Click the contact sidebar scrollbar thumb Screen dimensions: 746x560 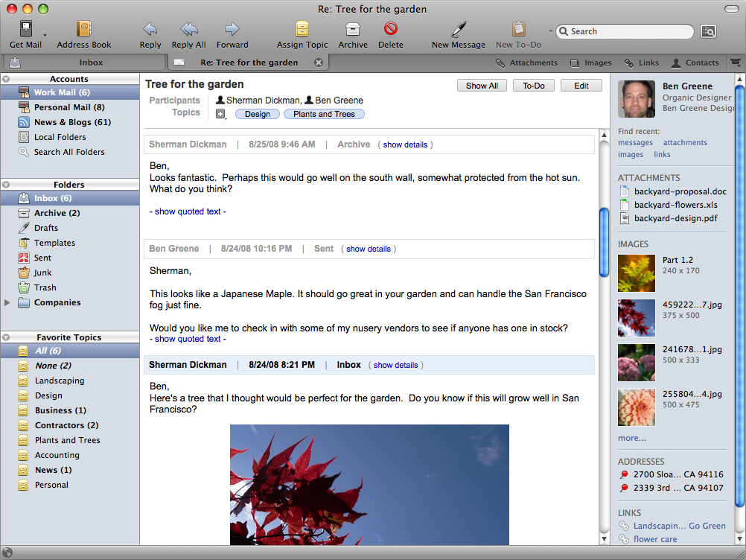(x=739, y=297)
